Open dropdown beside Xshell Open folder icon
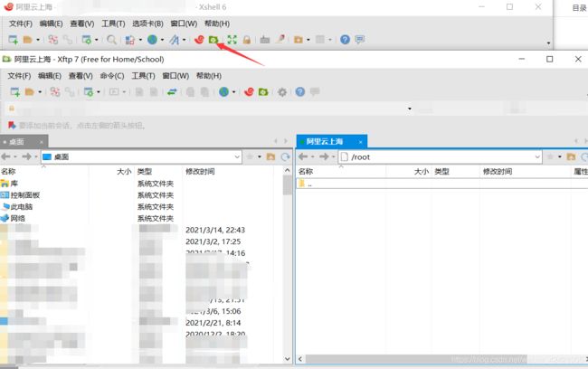 pyautogui.click(x=38, y=40)
